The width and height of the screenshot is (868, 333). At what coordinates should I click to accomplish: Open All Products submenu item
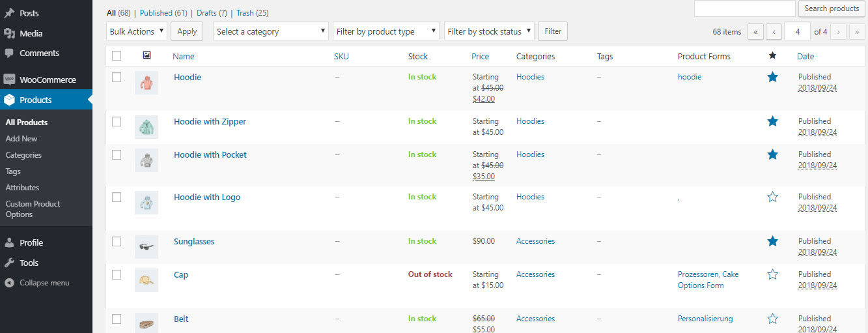27,122
